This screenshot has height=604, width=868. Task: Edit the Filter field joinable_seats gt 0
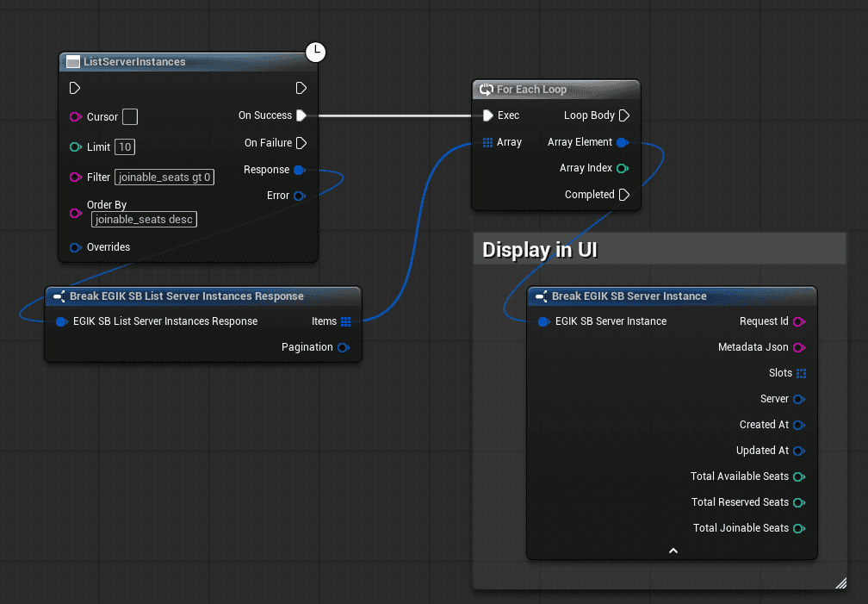pyautogui.click(x=164, y=177)
